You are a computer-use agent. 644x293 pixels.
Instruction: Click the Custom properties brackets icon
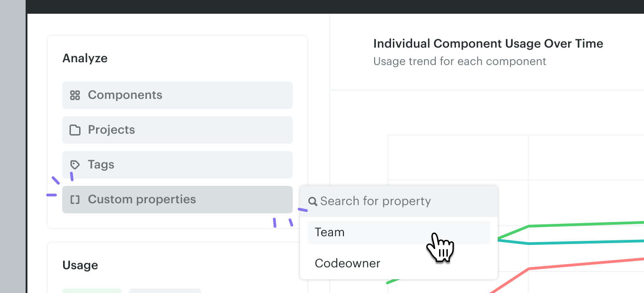pyautogui.click(x=75, y=200)
